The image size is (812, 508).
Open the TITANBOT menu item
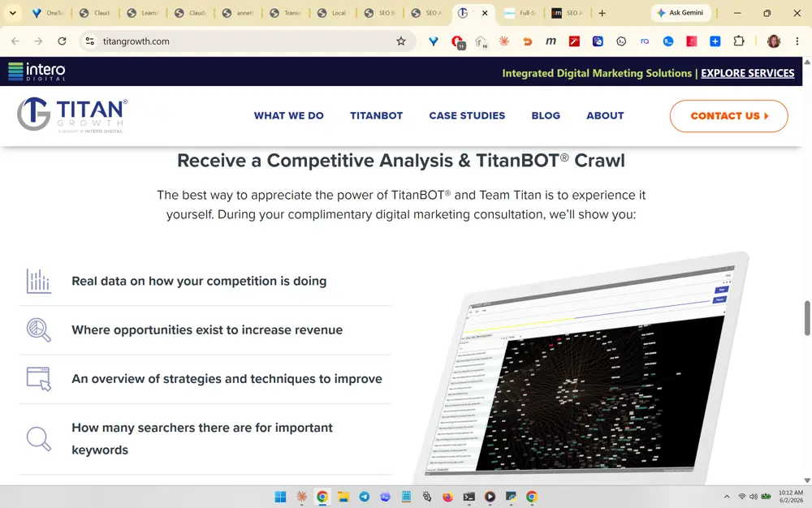377,116
